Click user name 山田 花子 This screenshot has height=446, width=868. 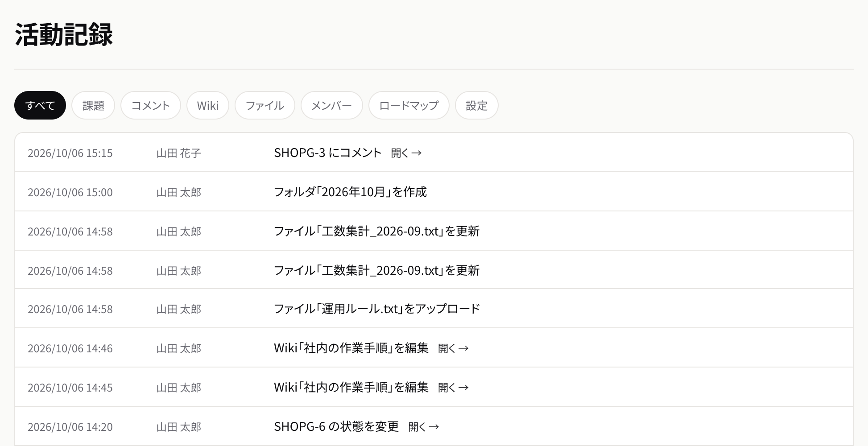click(x=179, y=153)
